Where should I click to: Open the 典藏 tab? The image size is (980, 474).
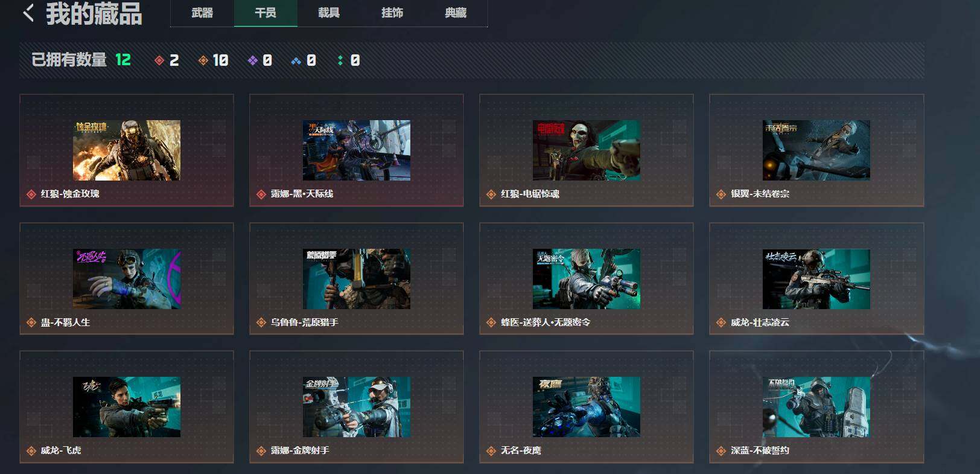[x=456, y=13]
